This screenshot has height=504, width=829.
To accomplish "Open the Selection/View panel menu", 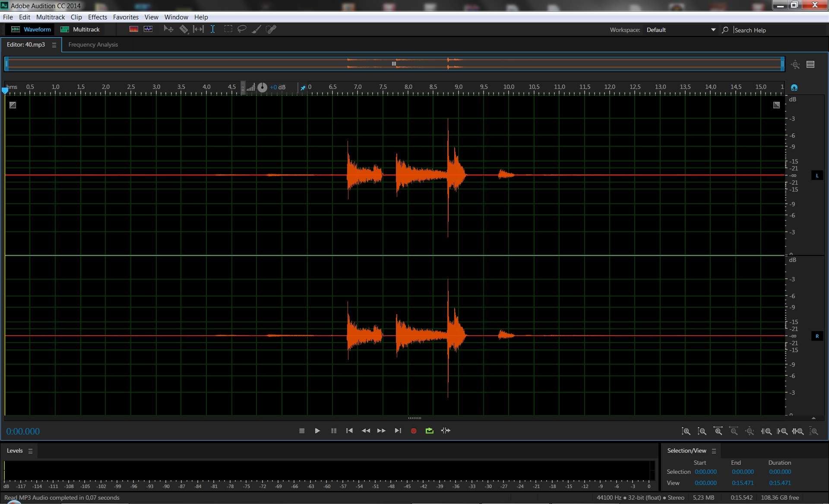I will (x=714, y=451).
